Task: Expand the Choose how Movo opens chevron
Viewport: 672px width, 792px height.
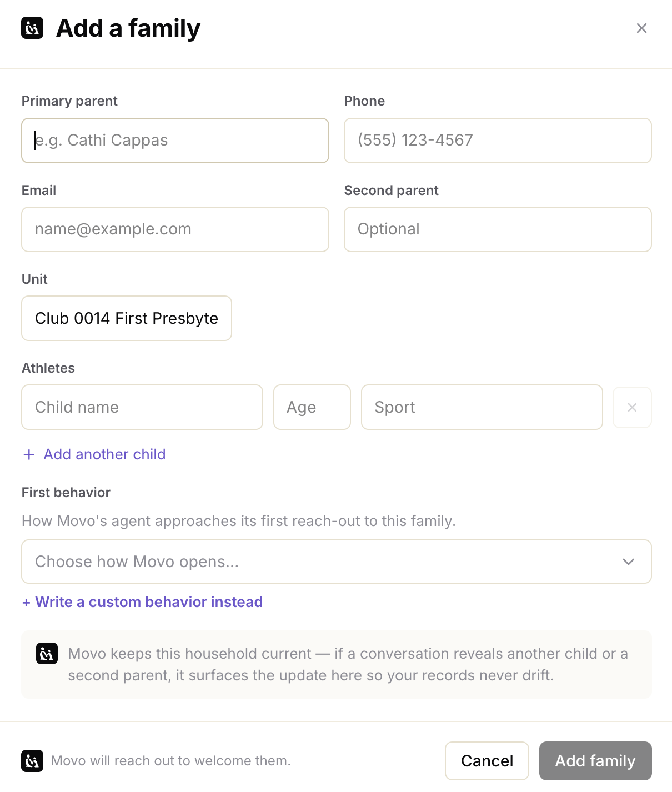Action: [x=628, y=562]
